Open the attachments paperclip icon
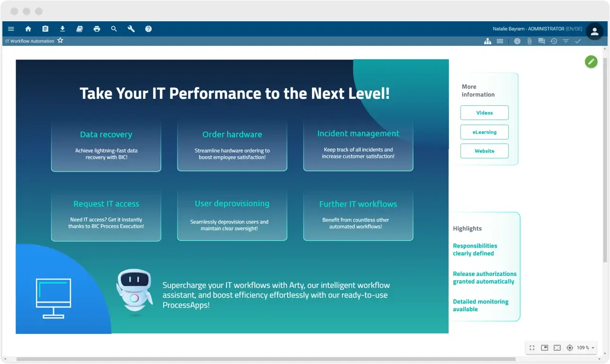Screen dimensions: 610x364 coord(530,42)
